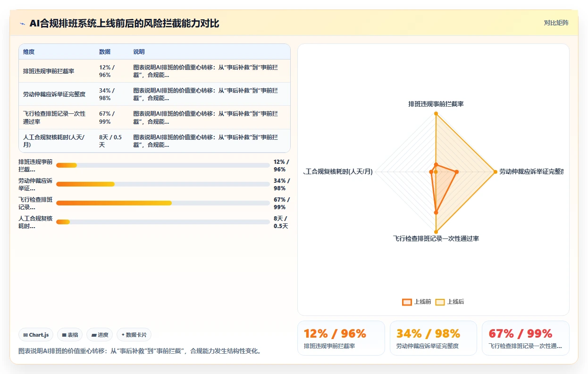Click the 劳动仲裁应诉举证 progress bar
588x374 pixels.
click(163, 184)
